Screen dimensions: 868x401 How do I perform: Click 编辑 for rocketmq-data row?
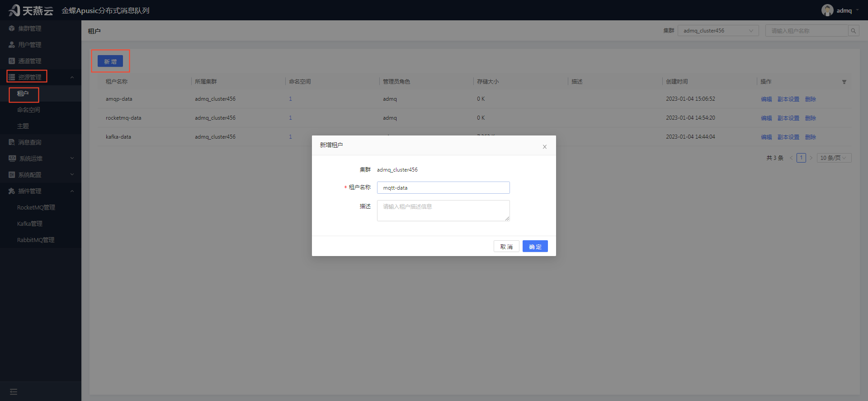(766, 118)
